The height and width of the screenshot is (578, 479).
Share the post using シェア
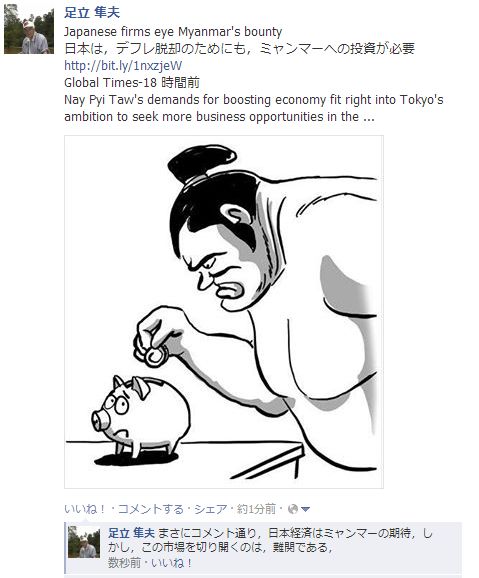point(211,509)
